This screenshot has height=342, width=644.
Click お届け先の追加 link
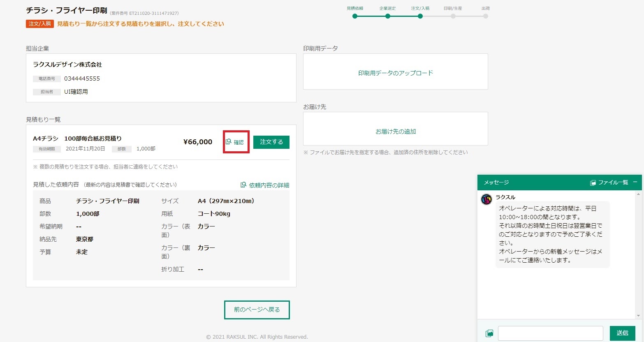coord(395,132)
